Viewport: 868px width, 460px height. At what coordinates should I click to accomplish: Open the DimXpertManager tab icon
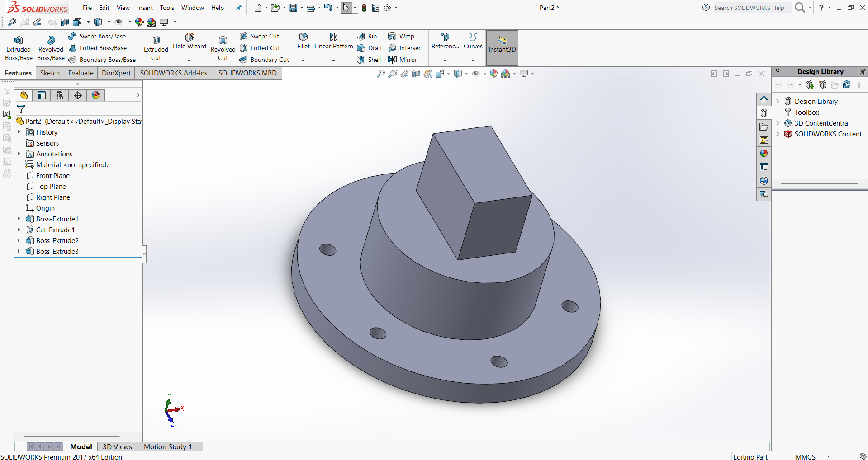(x=78, y=95)
